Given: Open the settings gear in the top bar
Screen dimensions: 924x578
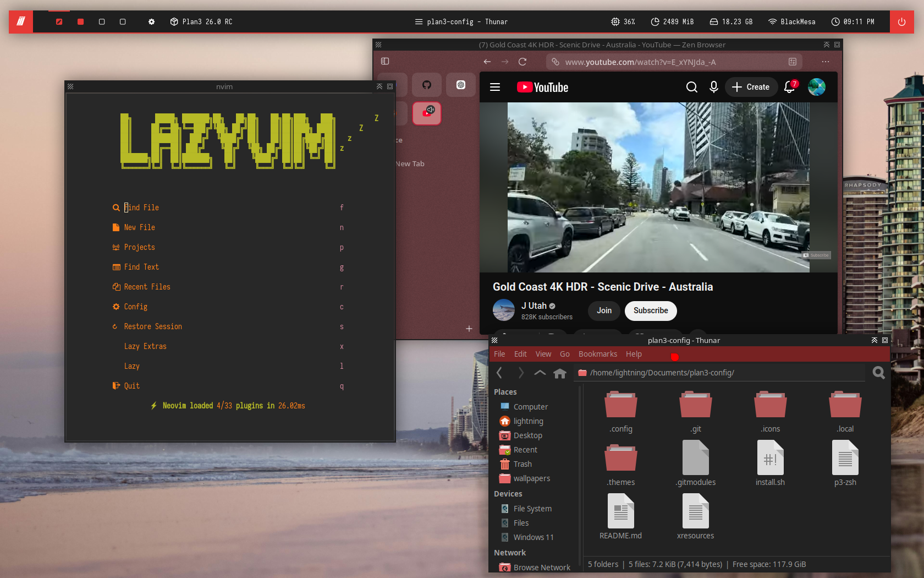Looking at the screenshot, I should pyautogui.click(x=151, y=22).
